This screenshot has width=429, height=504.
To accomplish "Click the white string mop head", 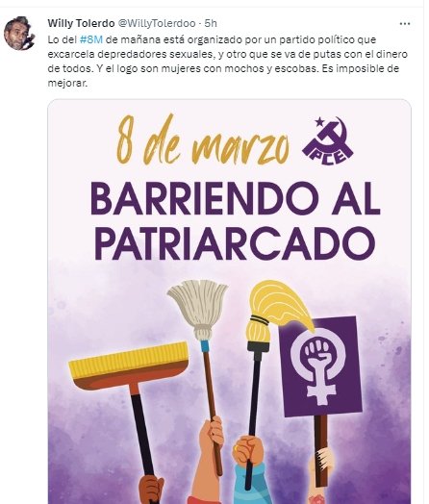I will (x=198, y=310).
